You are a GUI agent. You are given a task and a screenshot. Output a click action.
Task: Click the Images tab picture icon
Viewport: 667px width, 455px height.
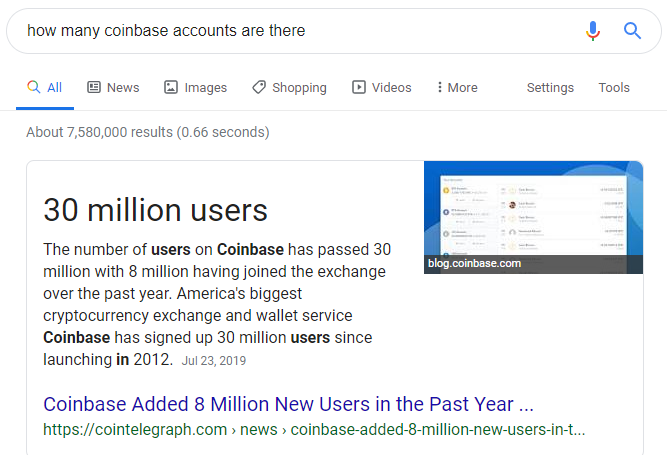click(x=171, y=87)
